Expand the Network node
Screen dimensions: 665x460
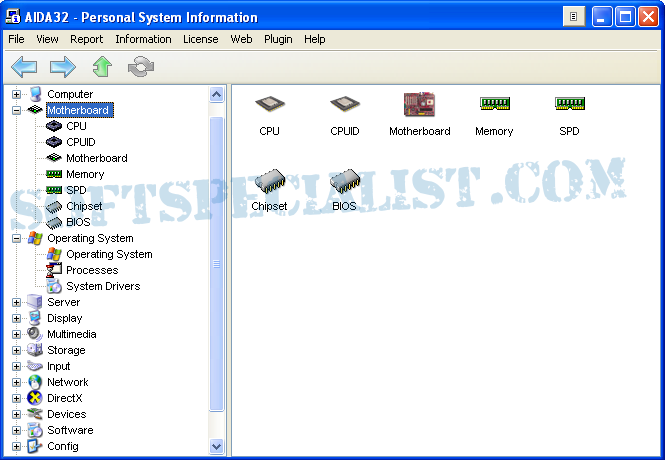coord(16,382)
